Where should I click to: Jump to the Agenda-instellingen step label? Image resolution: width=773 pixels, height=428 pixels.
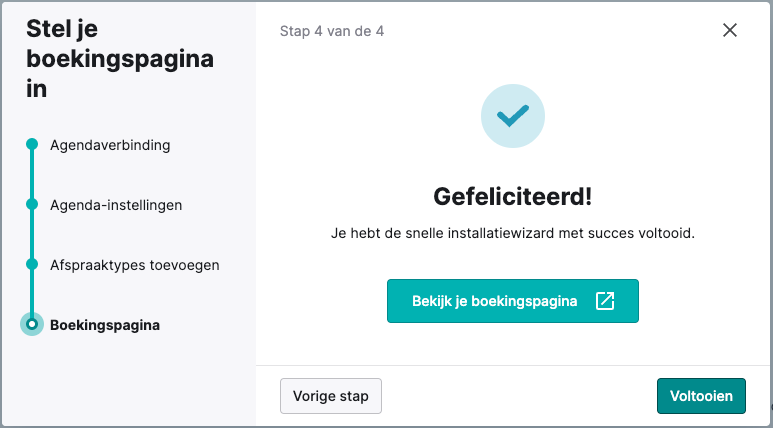[x=116, y=205]
